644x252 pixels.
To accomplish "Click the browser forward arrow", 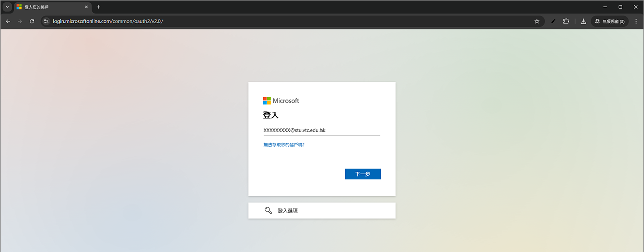I will click(x=20, y=21).
